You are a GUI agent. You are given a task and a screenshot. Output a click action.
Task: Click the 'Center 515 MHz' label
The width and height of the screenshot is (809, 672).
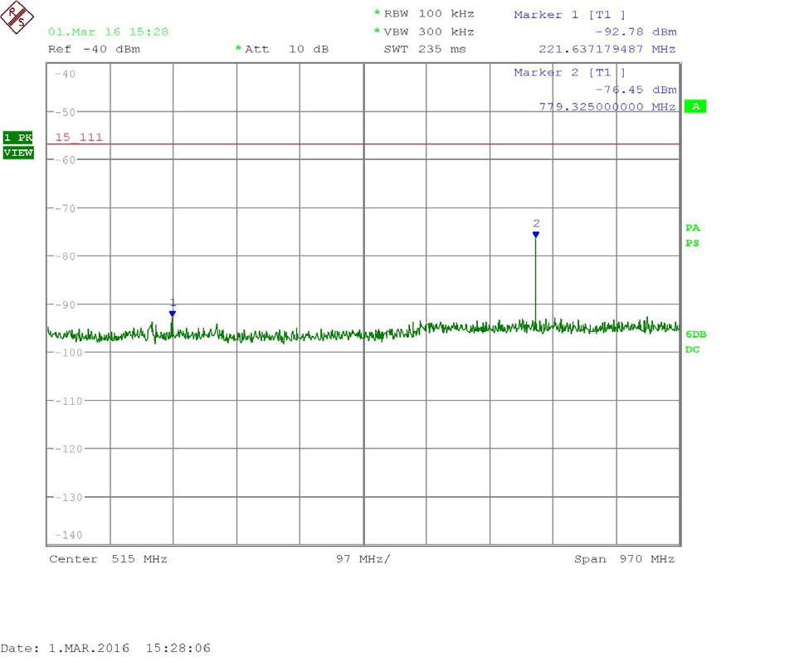click(109, 559)
